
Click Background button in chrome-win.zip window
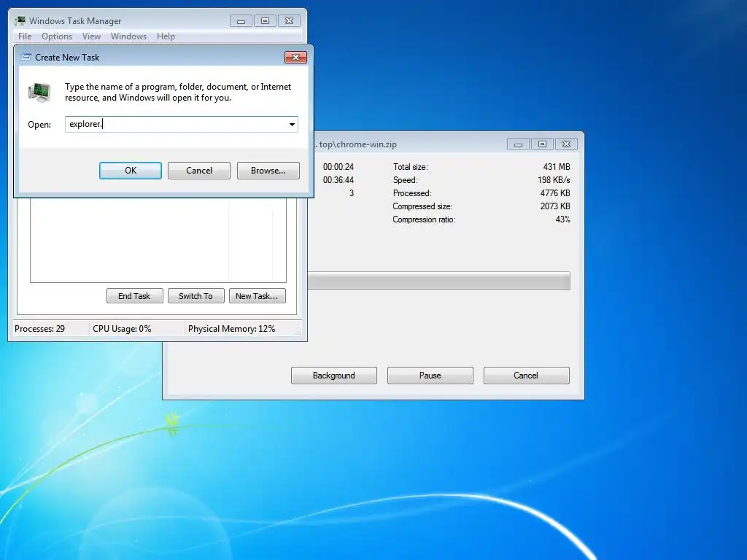tap(334, 376)
